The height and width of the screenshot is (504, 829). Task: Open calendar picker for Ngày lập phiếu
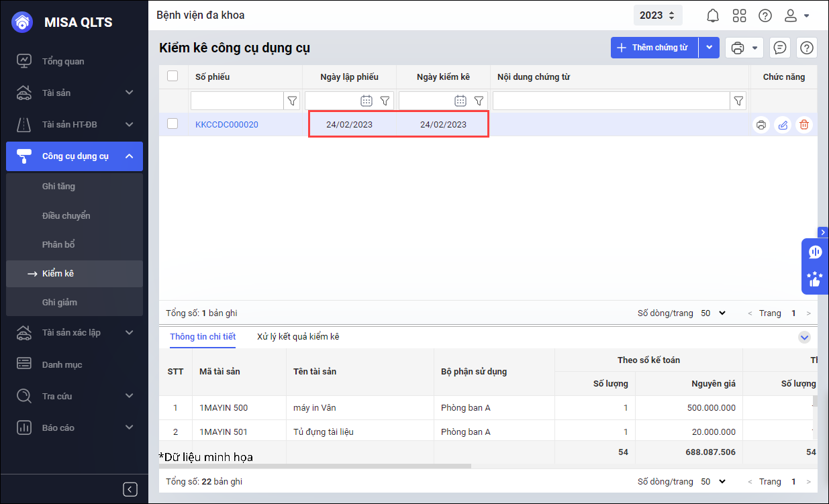click(367, 101)
